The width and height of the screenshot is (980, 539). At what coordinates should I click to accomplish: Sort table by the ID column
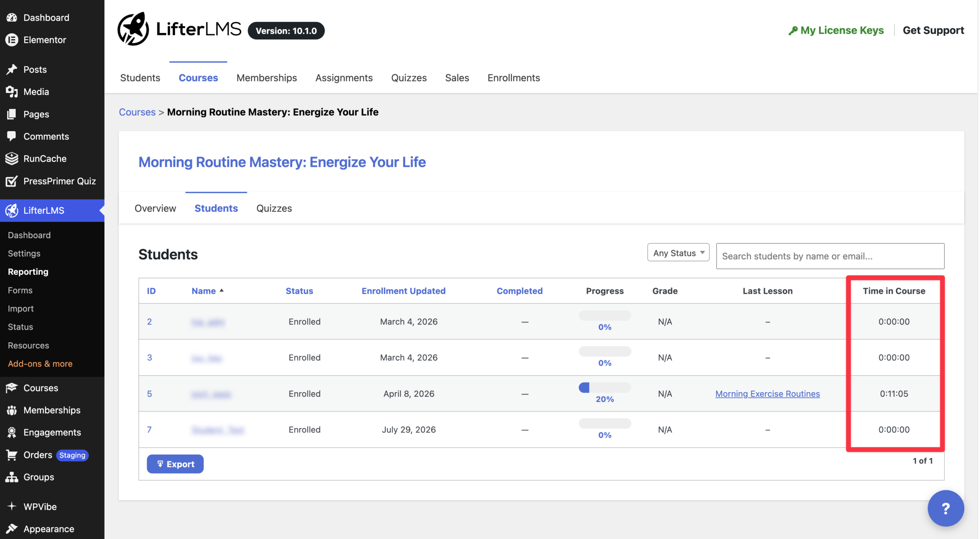151,291
